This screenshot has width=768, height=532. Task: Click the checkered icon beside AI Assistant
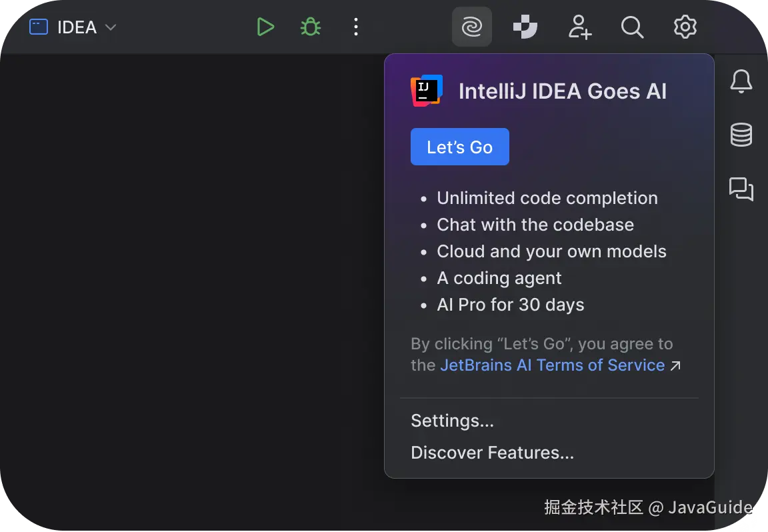pos(525,27)
